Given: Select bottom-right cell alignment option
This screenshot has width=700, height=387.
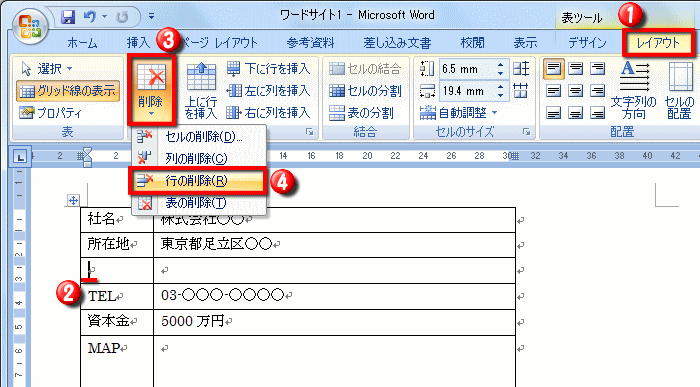Looking at the screenshot, I should click(x=597, y=112).
